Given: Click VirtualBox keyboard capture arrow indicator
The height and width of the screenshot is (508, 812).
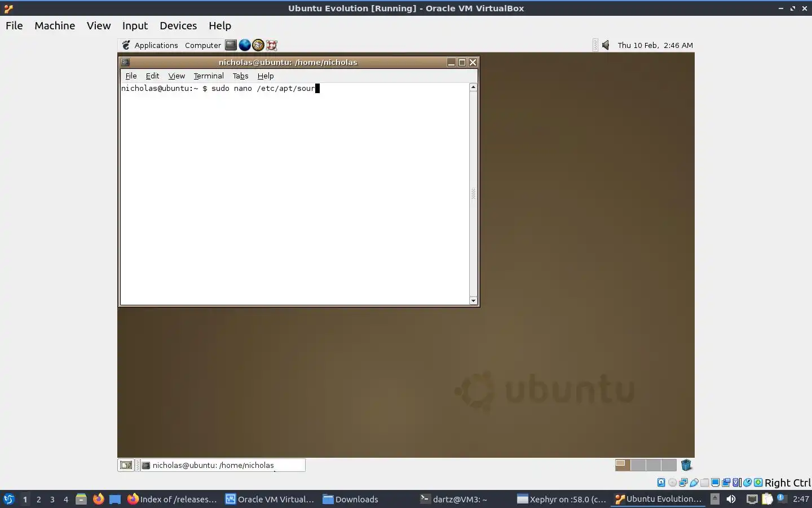Looking at the screenshot, I should (758, 483).
